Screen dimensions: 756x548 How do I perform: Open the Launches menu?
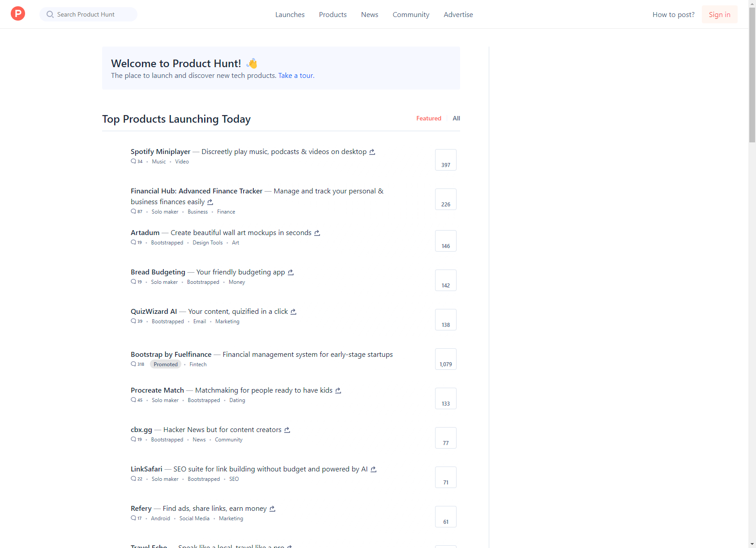coord(290,14)
